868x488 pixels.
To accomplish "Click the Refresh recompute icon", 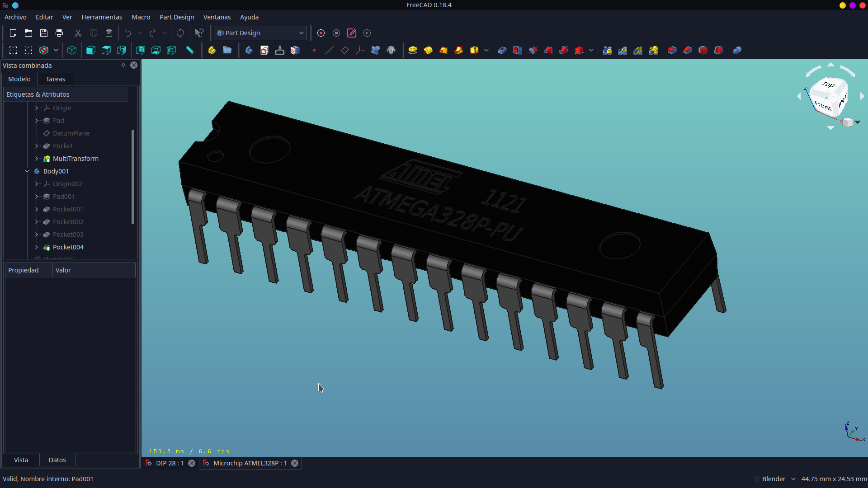I will click(x=180, y=33).
